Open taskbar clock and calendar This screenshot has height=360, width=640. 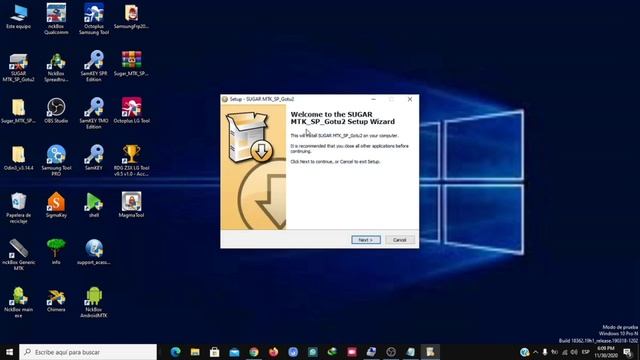pos(606,352)
